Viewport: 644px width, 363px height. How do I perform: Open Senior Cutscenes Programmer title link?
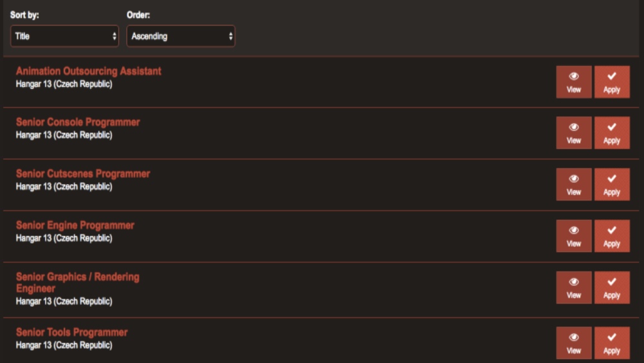(x=83, y=174)
